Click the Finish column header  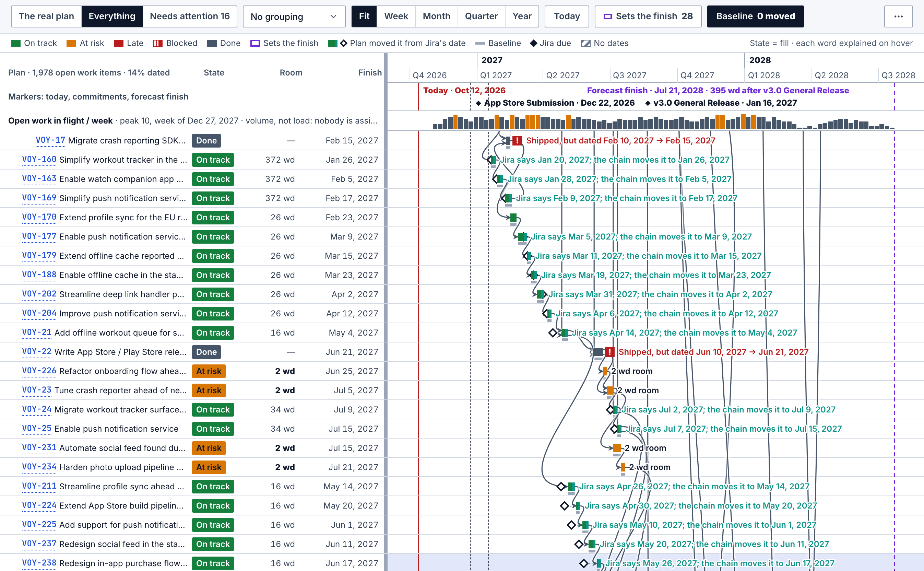pyautogui.click(x=369, y=72)
